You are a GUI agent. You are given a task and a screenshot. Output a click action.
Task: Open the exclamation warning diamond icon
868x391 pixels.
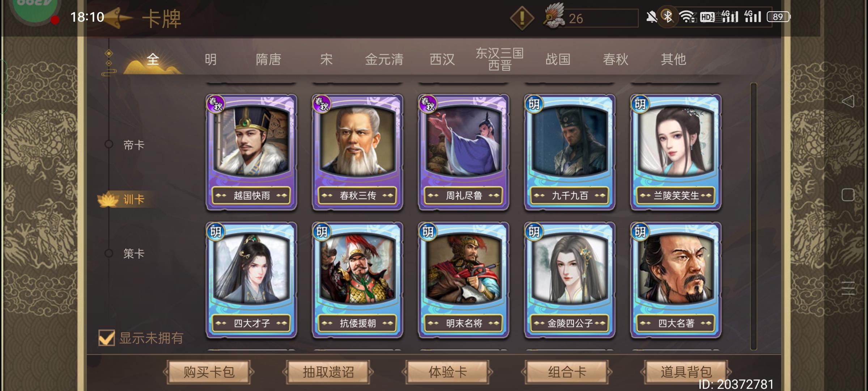tap(522, 18)
